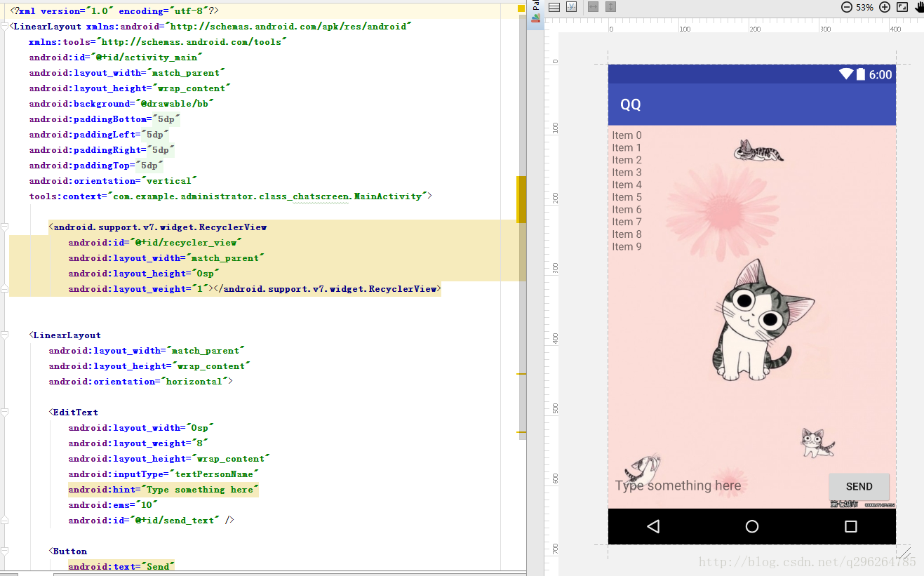Click the zoom to fit screen icon
Screen dimensions: 924x576
(902, 7)
